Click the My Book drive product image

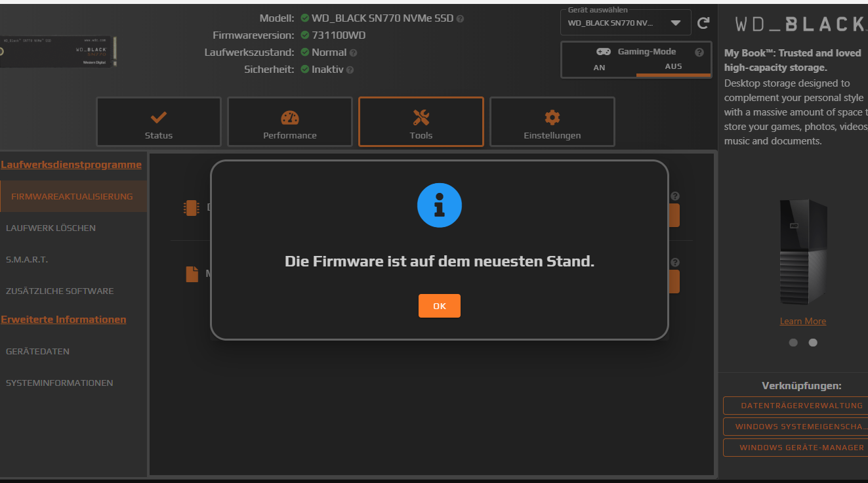coord(803,252)
